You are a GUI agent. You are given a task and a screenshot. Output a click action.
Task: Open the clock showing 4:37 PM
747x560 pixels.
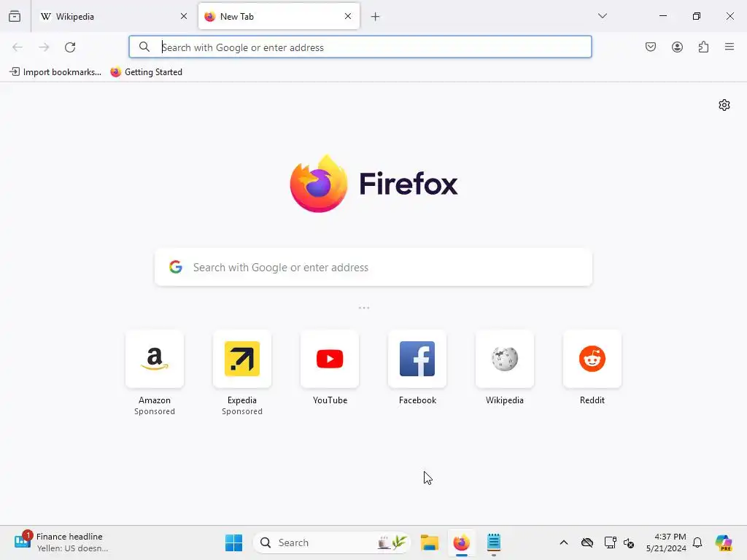click(x=666, y=542)
